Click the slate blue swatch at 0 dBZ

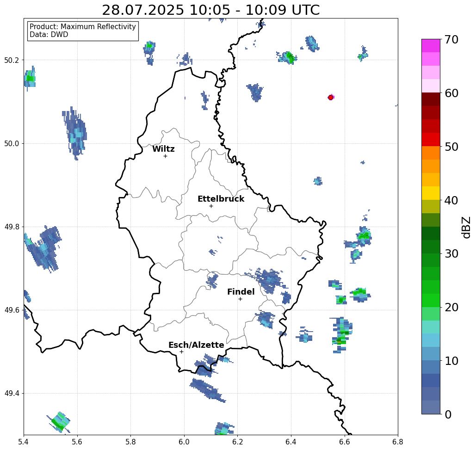431,407
